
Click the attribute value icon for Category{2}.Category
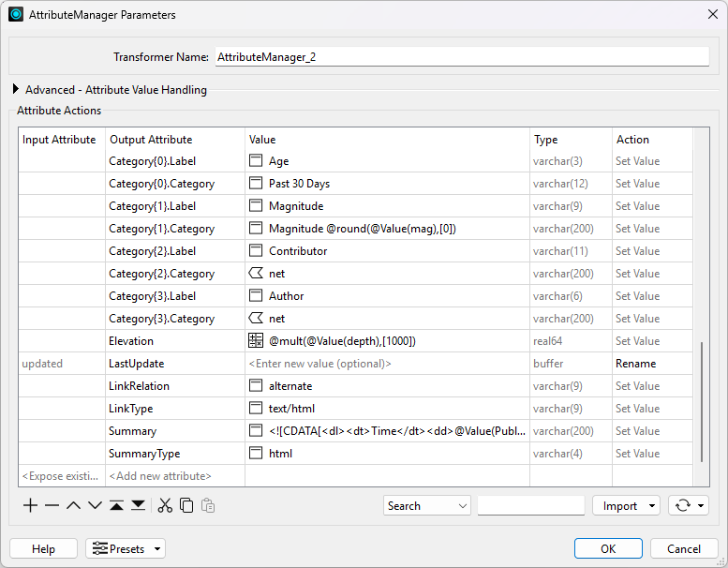point(256,273)
